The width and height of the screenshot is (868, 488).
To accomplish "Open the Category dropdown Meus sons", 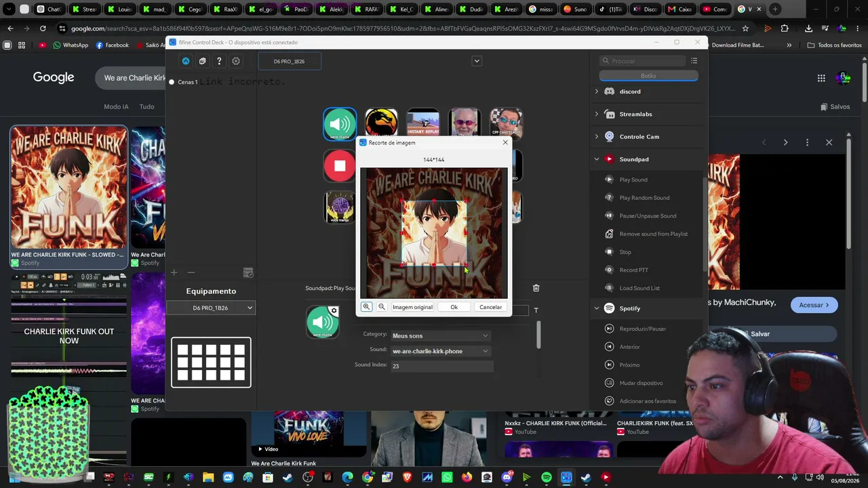I will 441,335.
